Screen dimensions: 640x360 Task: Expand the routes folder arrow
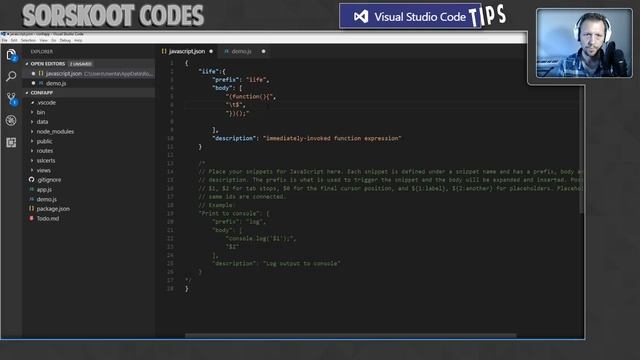click(x=32, y=151)
